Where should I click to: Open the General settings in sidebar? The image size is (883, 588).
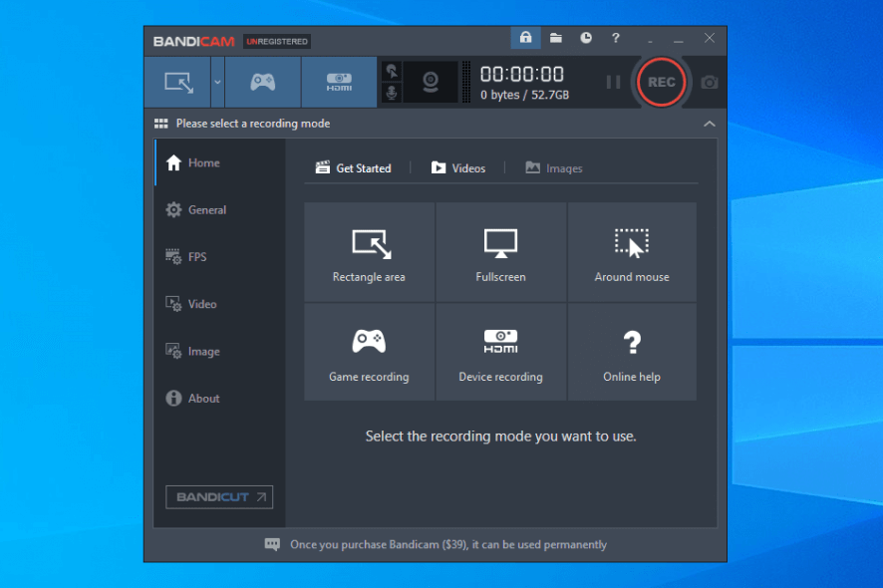(219, 210)
